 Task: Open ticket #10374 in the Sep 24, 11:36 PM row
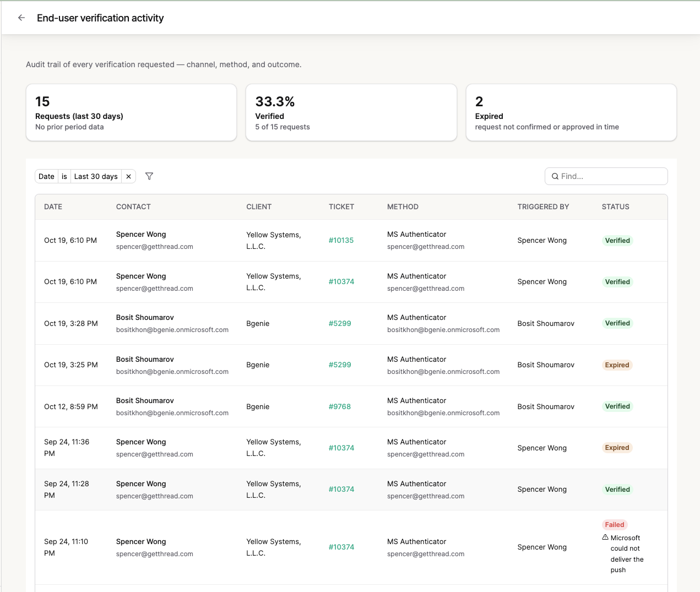point(341,448)
